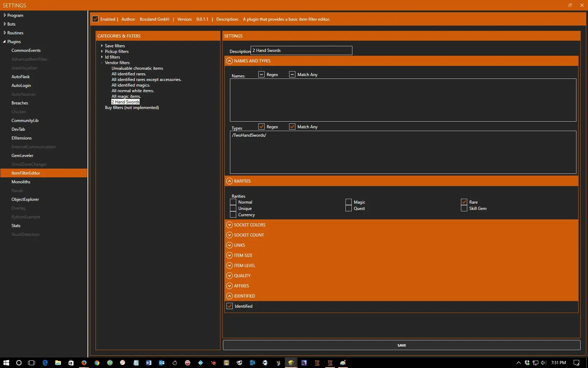The height and width of the screenshot is (368, 588).
Task: Expand the Affixes section
Action: [x=229, y=286]
